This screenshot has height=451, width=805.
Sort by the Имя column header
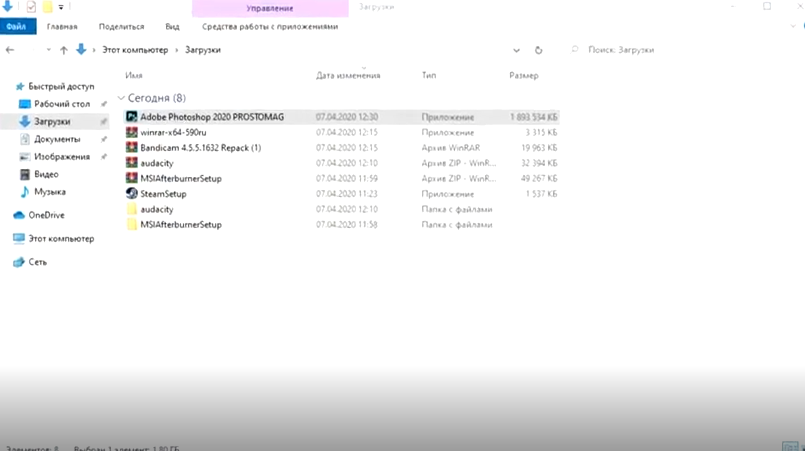(134, 76)
